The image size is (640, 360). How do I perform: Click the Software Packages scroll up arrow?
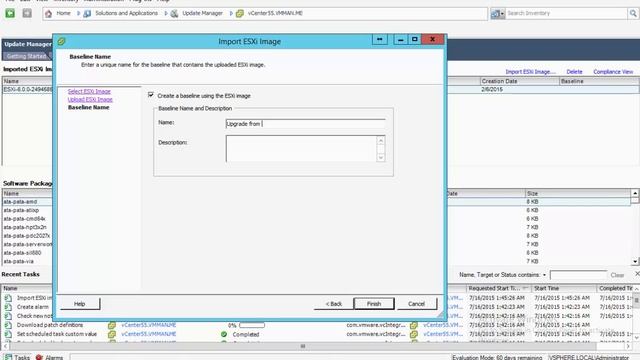click(x=635, y=193)
